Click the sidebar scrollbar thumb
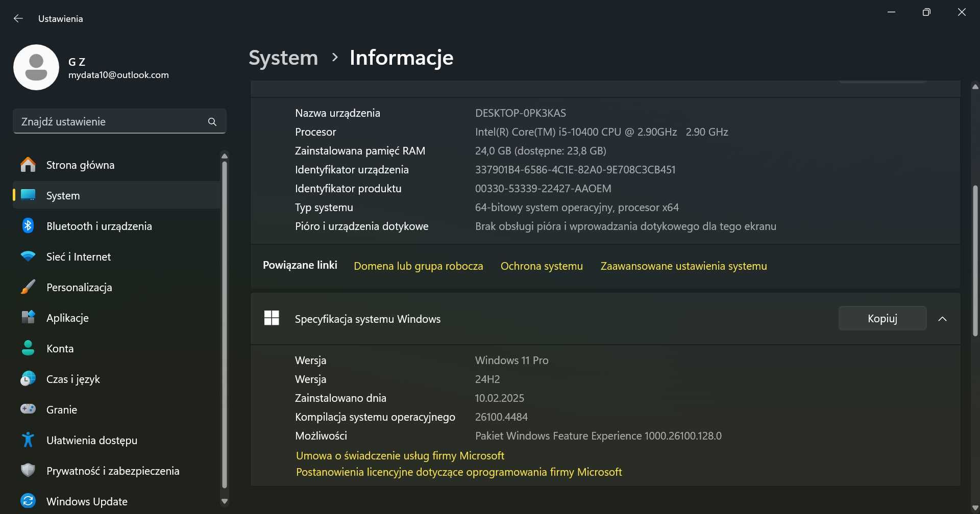980x514 pixels. (224, 324)
